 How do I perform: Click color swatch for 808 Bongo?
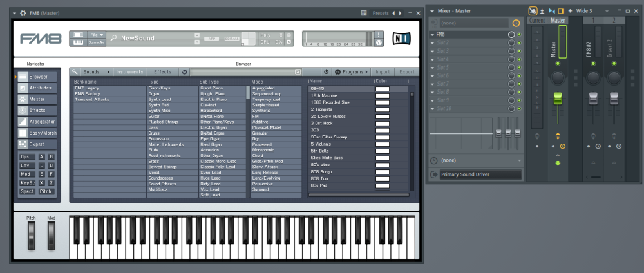[383, 172]
